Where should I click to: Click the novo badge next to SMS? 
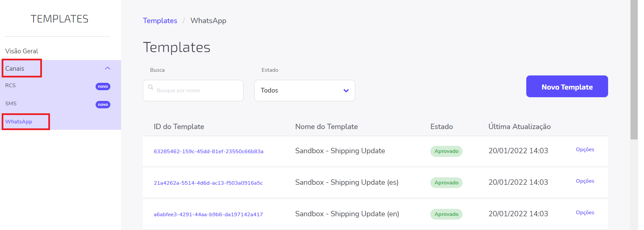coord(103,105)
